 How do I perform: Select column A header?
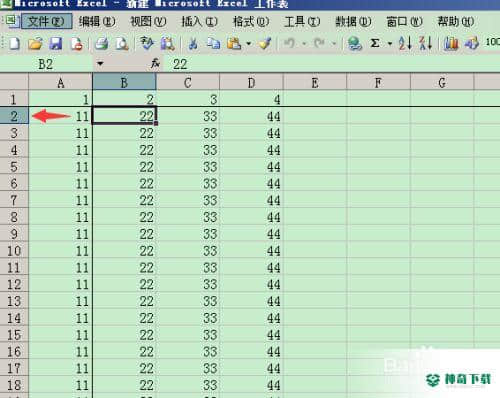tap(61, 82)
